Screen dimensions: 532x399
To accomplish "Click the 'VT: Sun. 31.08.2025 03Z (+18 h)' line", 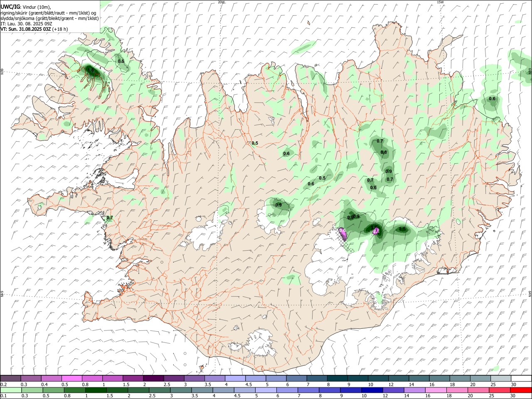I will tap(34, 29).
